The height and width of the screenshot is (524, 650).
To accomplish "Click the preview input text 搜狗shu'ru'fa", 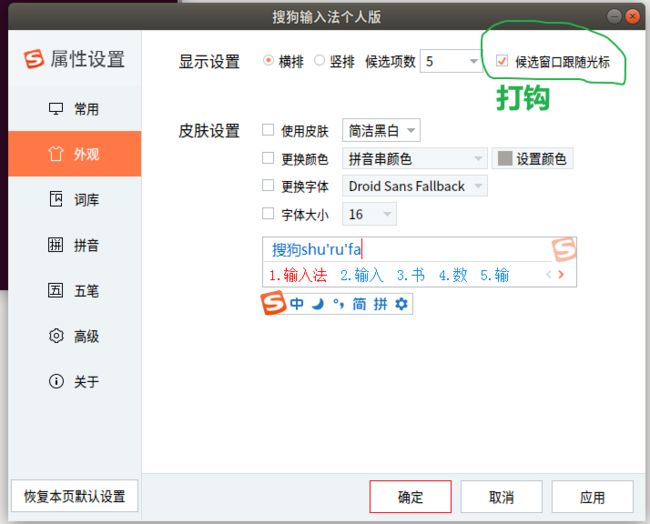I will click(316, 249).
